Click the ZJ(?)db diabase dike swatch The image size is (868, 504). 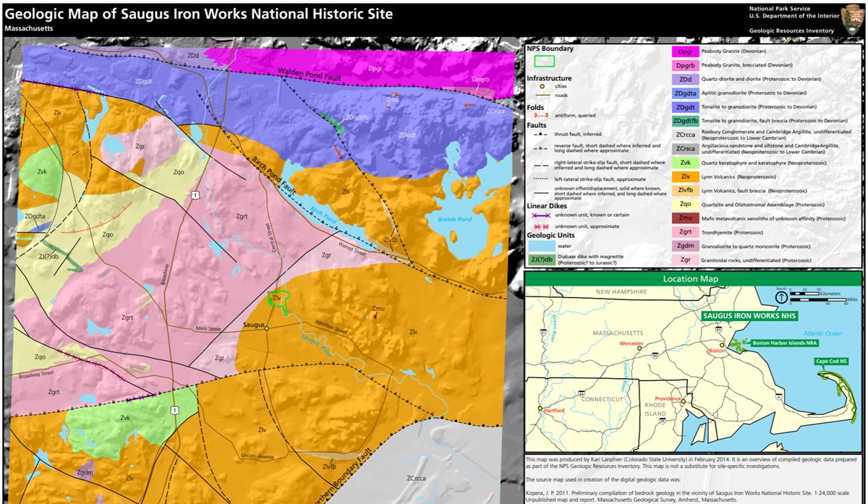tap(540, 259)
